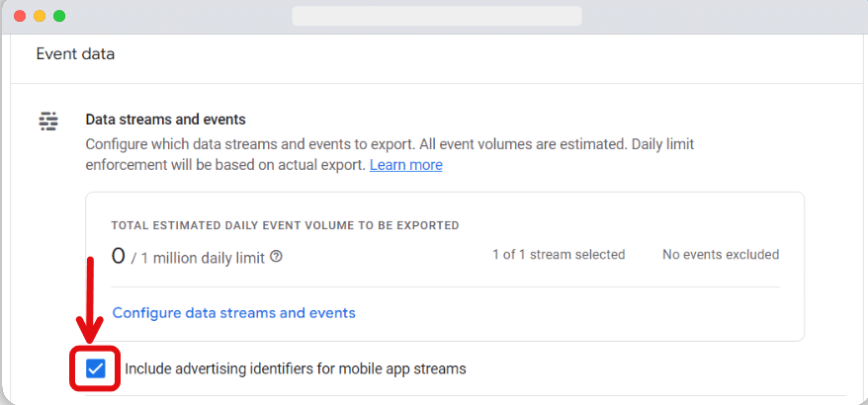Click 'Data streams and events' heading
The height and width of the screenshot is (405, 868).
(165, 120)
